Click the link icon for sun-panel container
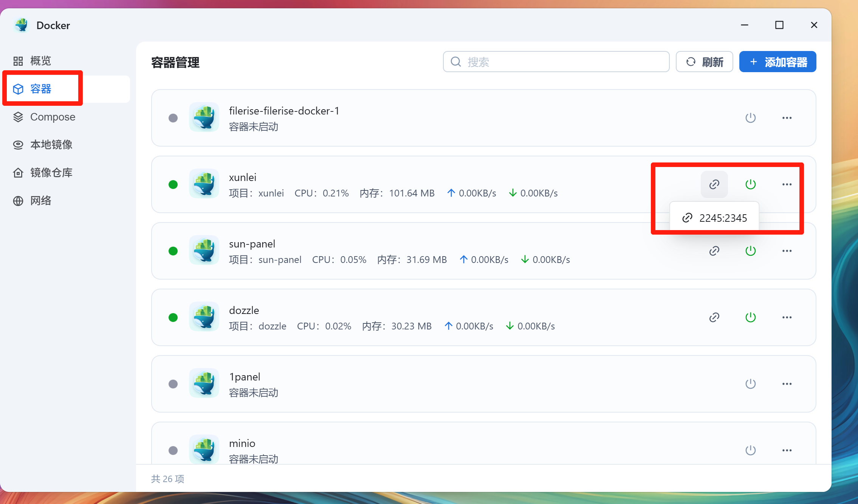 click(x=714, y=251)
